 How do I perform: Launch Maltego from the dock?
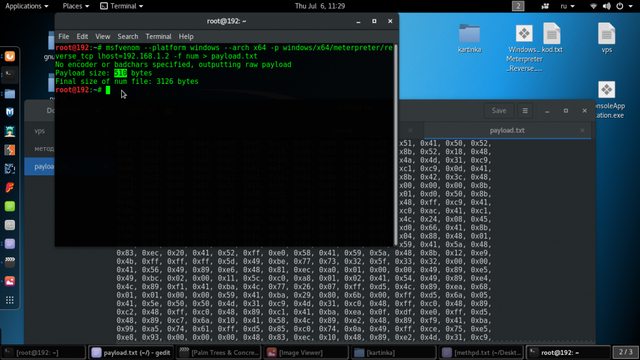click(x=9, y=169)
